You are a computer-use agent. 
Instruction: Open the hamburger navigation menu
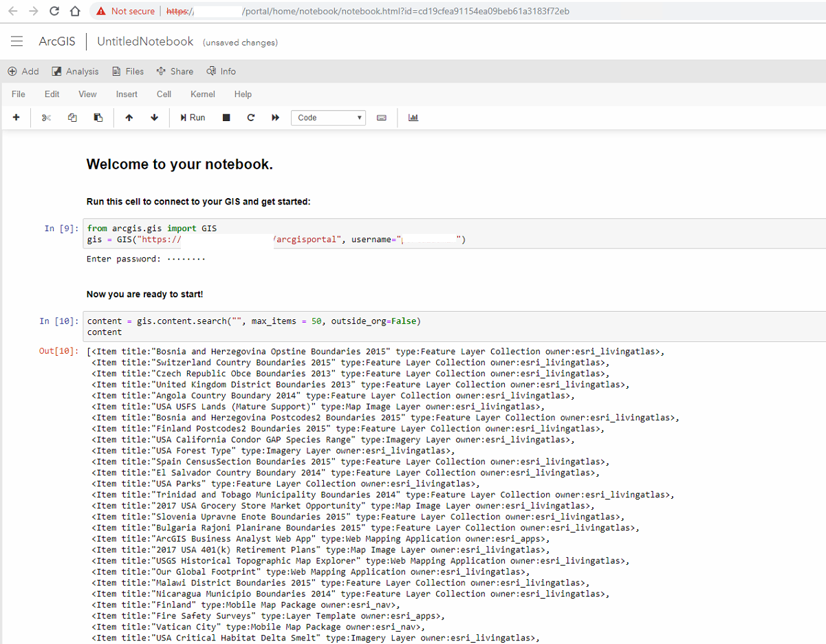coord(17,42)
